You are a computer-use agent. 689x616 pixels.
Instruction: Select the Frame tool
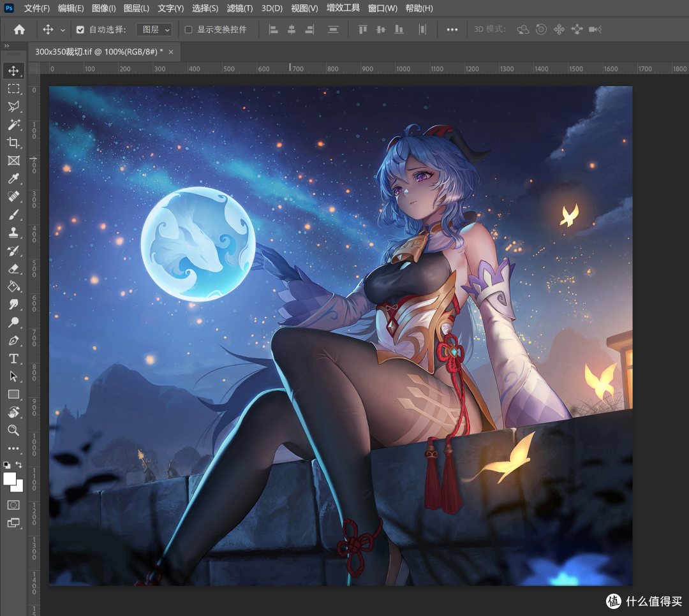point(13,161)
